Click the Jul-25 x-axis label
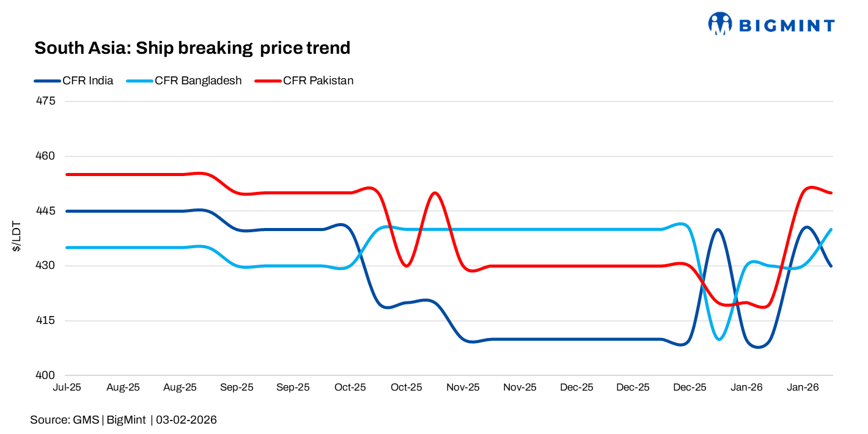Viewport: 868px width, 434px height. (x=67, y=388)
